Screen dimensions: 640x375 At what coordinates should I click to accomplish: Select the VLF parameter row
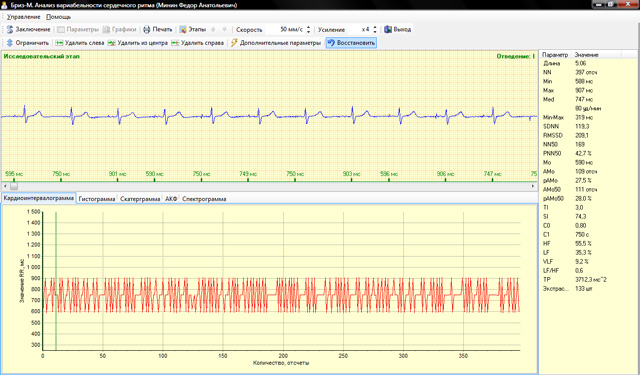[x=588, y=262]
